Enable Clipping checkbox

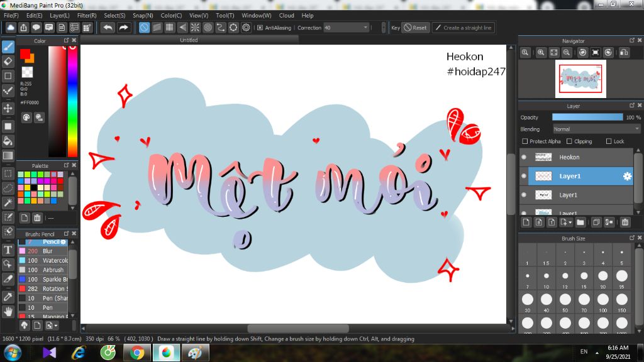point(569,141)
